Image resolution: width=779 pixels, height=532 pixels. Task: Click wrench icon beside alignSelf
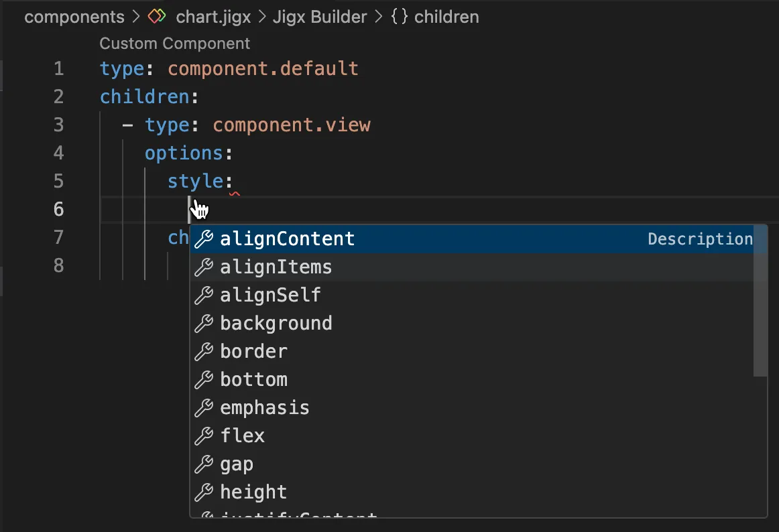click(x=204, y=295)
